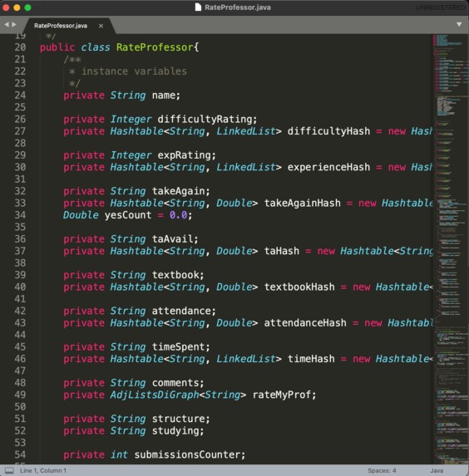Image resolution: width=469 pixels, height=476 pixels.
Task: Click the UNREGISTERED label in title bar
Action: tap(441, 7)
